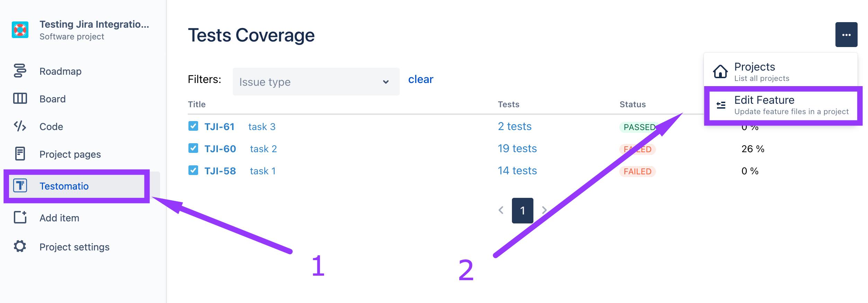Uncheck the TJI-61 checkbox

[193, 126]
